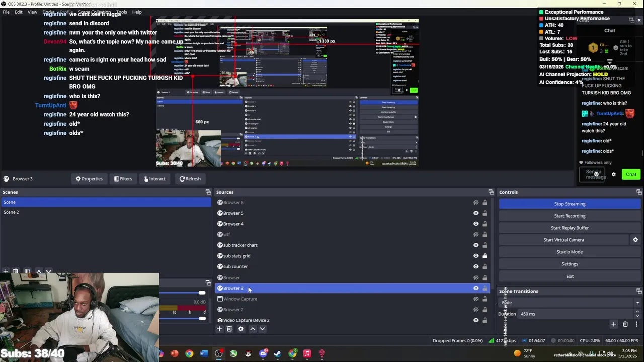Open chat settings gear icon
Image resolution: width=644 pixels, height=362 pixels.
tap(614, 174)
